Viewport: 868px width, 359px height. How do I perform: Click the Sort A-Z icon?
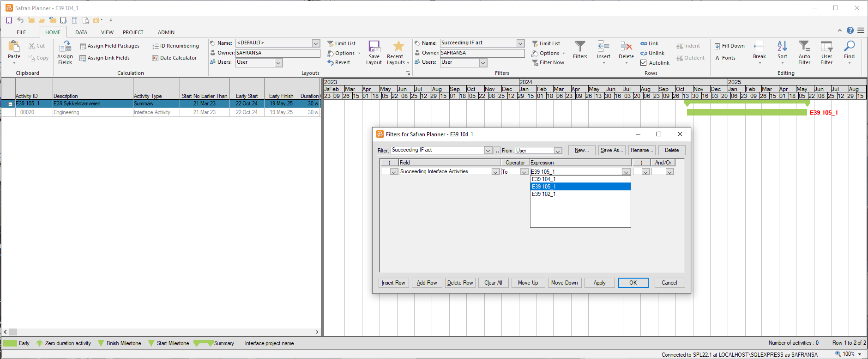coord(782,46)
